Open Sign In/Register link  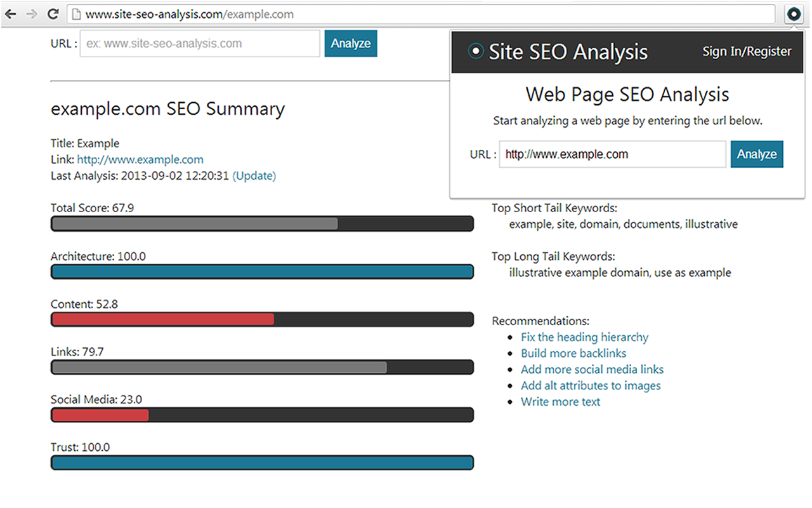[747, 51]
